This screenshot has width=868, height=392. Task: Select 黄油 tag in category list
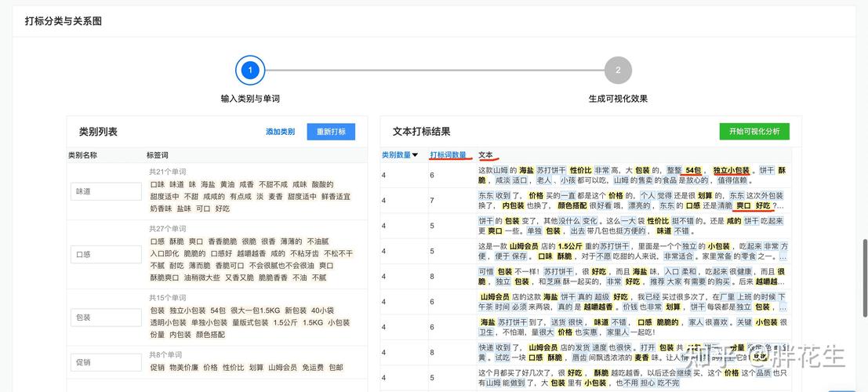click(x=227, y=184)
